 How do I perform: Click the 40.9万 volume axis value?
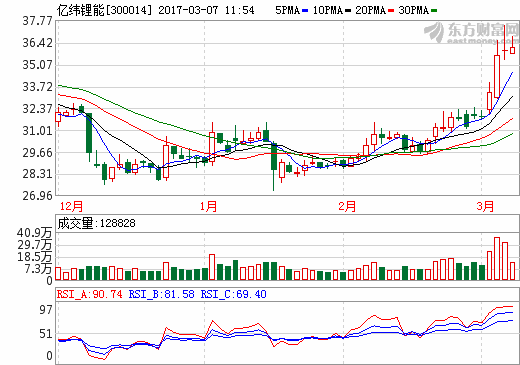click(35, 233)
